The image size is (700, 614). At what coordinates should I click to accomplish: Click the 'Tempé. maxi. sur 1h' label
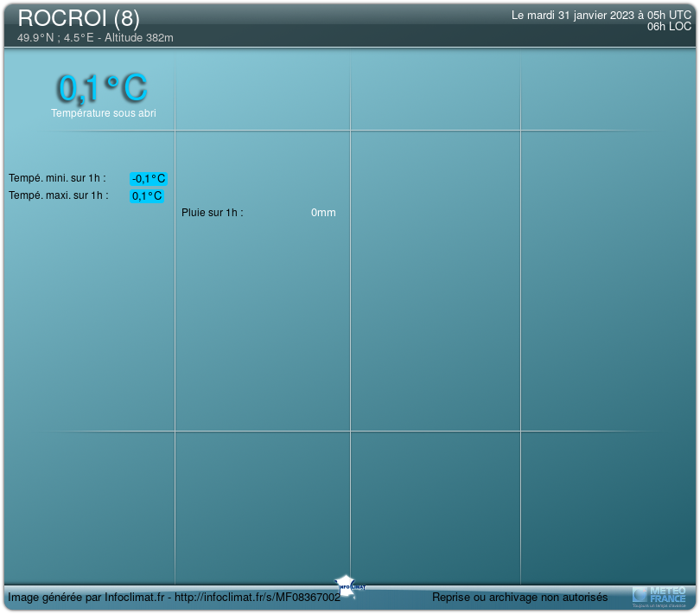pos(59,195)
